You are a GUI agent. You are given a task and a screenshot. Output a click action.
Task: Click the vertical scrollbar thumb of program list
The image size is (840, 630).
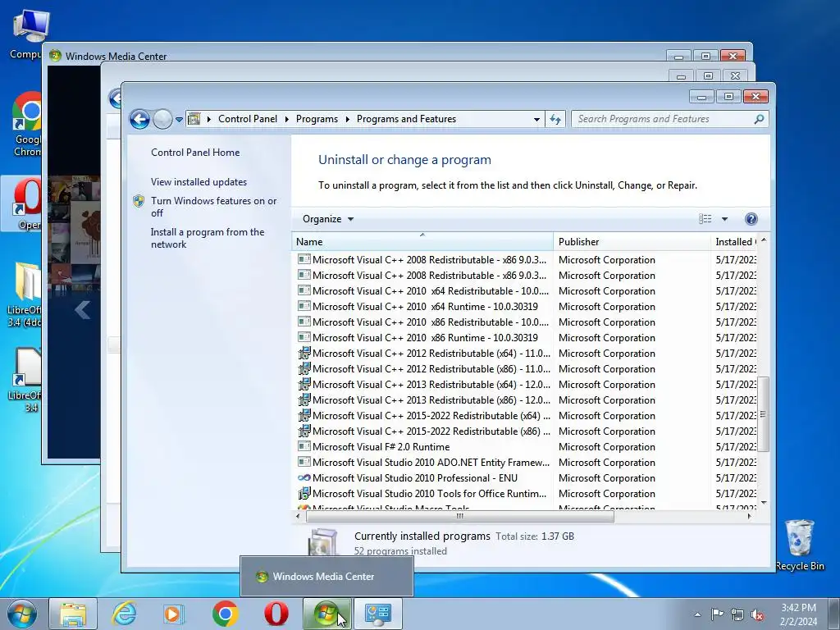pos(764,414)
